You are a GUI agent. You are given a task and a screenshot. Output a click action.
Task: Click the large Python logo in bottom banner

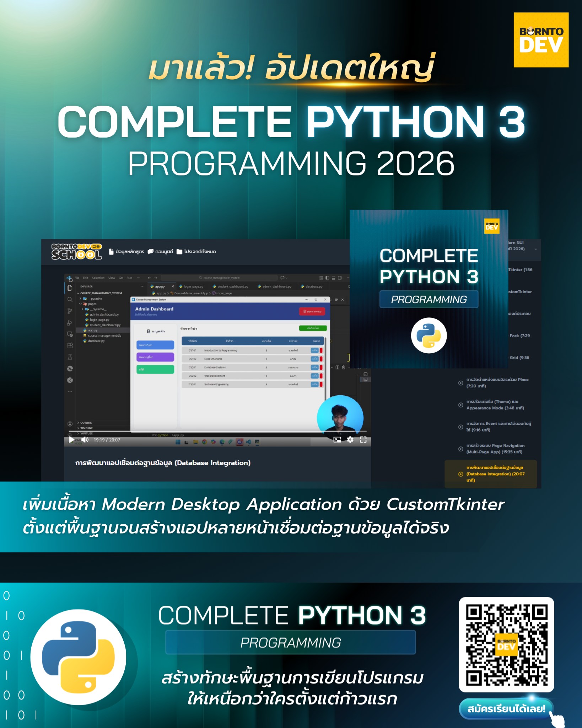click(x=78, y=657)
